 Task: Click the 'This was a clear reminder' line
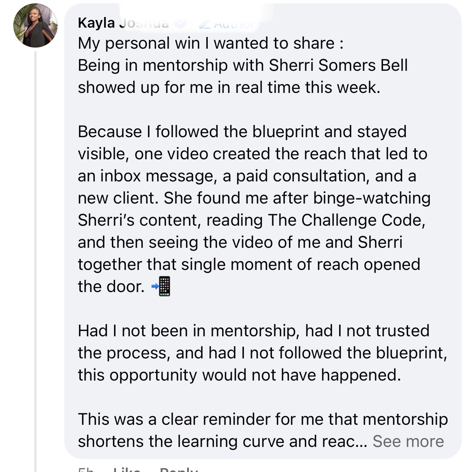click(x=262, y=419)
